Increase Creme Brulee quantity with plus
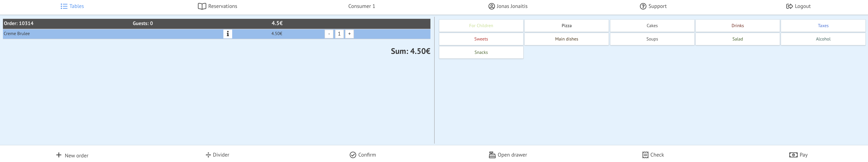 [350, 34]
